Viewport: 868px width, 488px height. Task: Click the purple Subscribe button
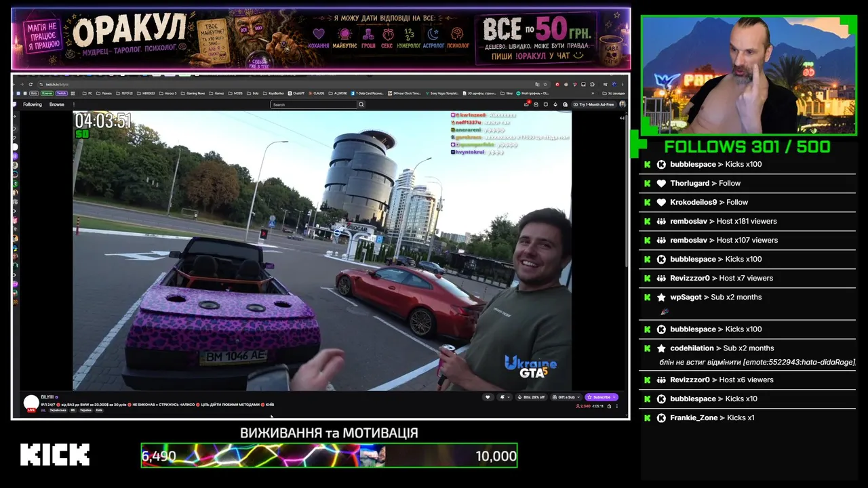(x=601, y=397)
